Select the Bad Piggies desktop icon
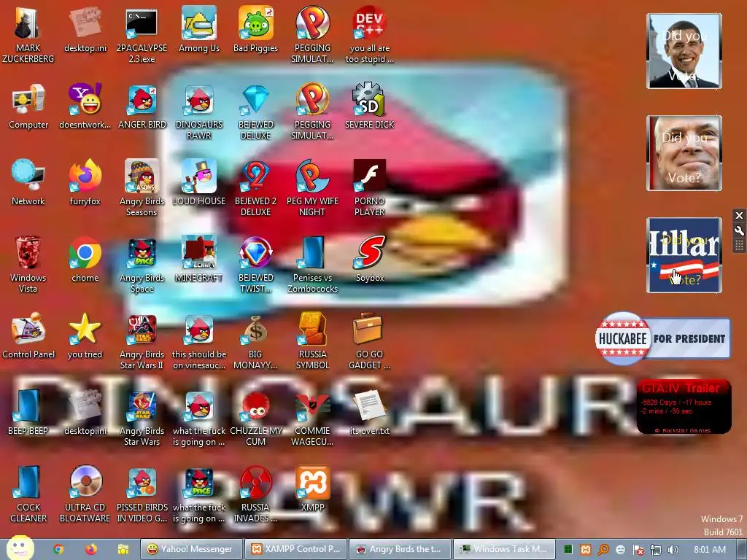The width and height of the screenshot is (747, 560). pos(256,29)
